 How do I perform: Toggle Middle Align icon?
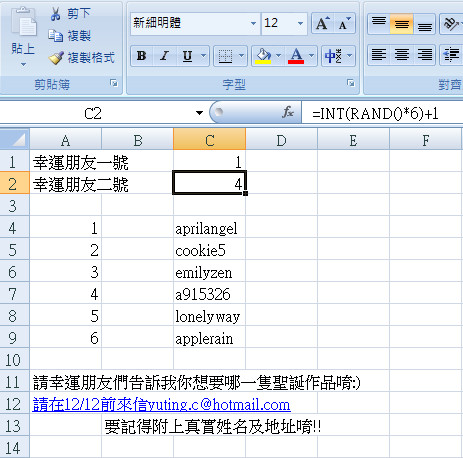(402, 23)
